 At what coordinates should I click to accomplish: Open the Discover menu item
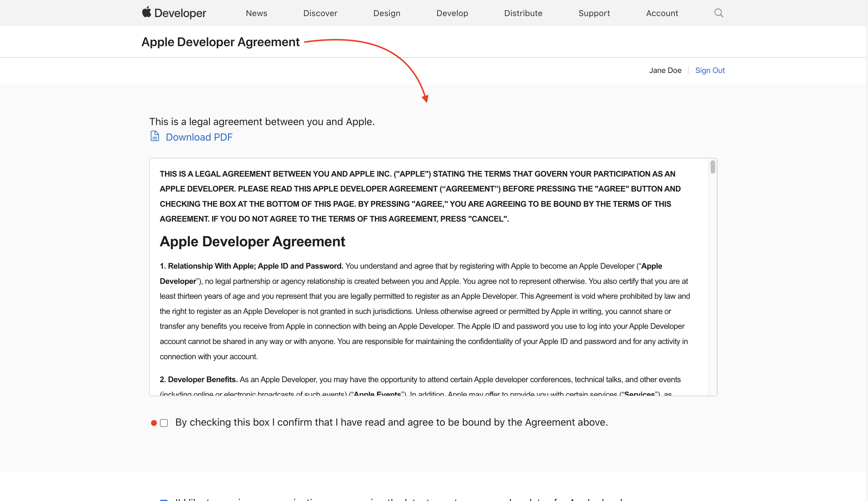[320, 13]
